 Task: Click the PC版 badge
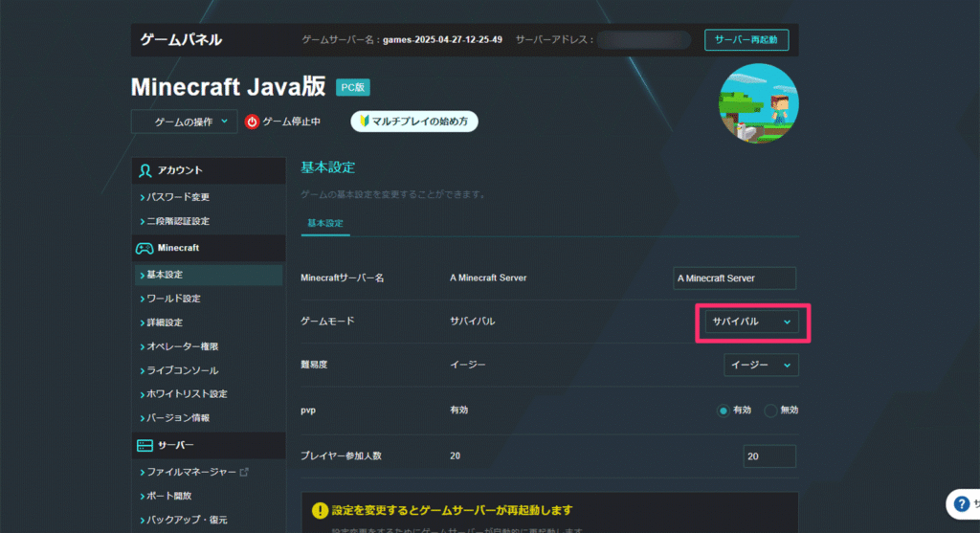[x=353, y=87]
